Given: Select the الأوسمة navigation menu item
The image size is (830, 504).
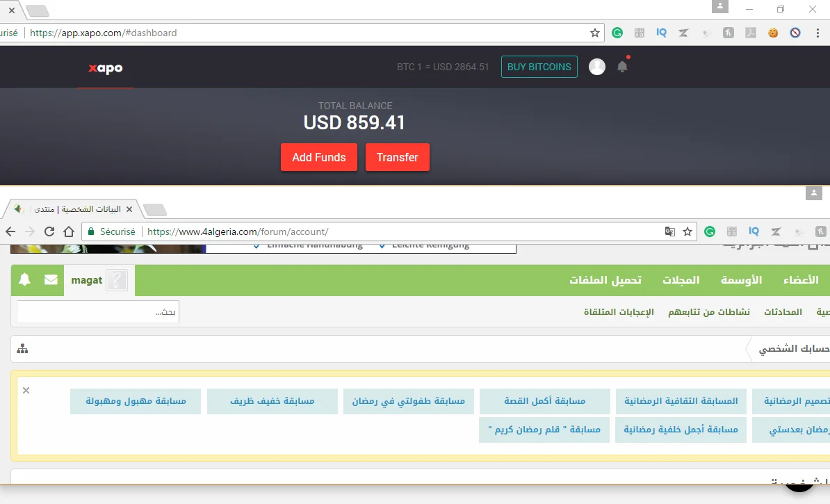Looking at the screenshot, I should pyautogui.click(x=741, y=280).
